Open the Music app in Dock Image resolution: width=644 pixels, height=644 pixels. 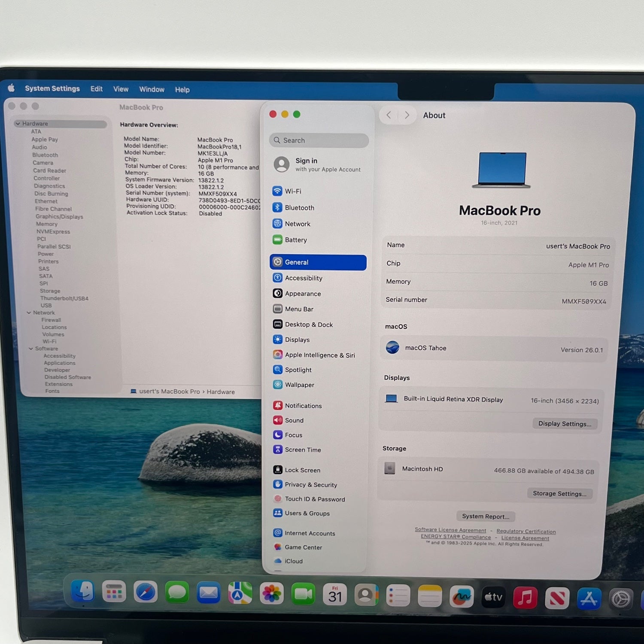(525, 597)
